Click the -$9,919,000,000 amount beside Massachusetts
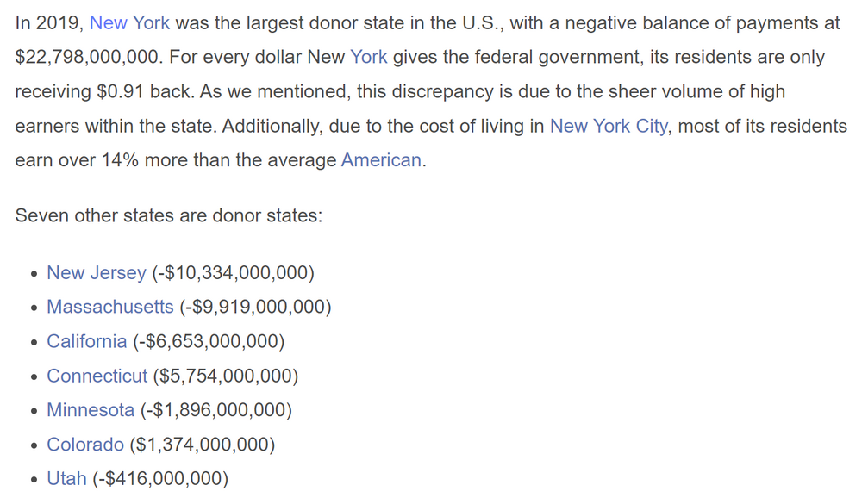862x504 pixels. 255,308
